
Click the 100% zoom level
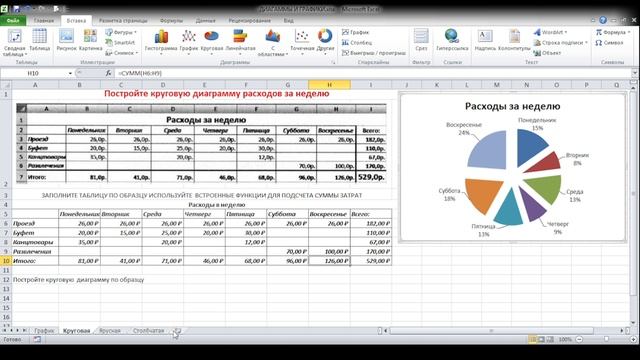565,339
